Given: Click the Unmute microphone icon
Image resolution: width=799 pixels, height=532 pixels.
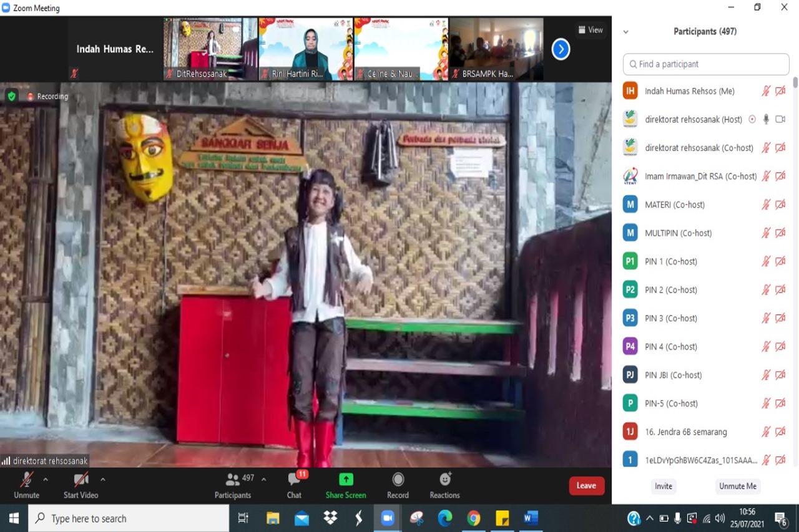Looking at the screenshot, I should coord(26,480).
